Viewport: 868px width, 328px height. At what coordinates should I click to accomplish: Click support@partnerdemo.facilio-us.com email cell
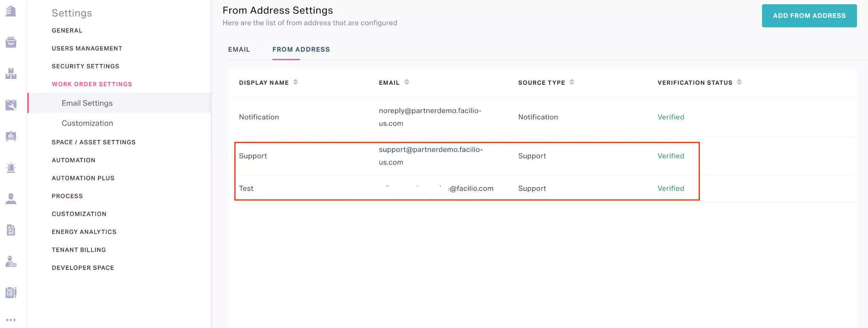click(431, 156)
